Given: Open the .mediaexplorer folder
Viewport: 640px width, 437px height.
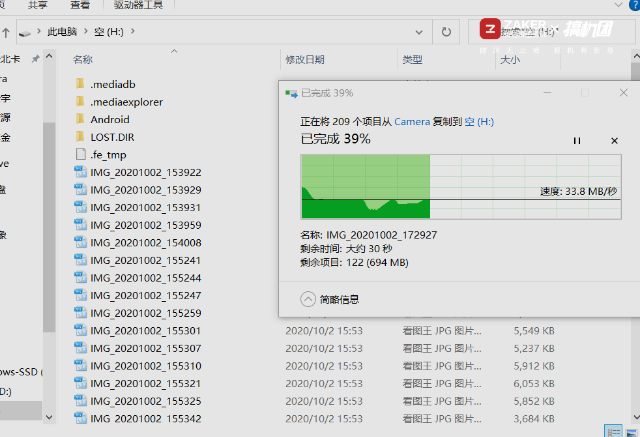Looking at the screenshot, I should pyautogui.click(x=119, y=102).
